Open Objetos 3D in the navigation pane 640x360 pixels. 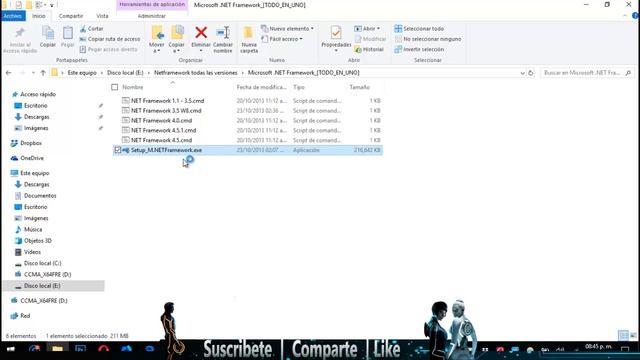38,241
